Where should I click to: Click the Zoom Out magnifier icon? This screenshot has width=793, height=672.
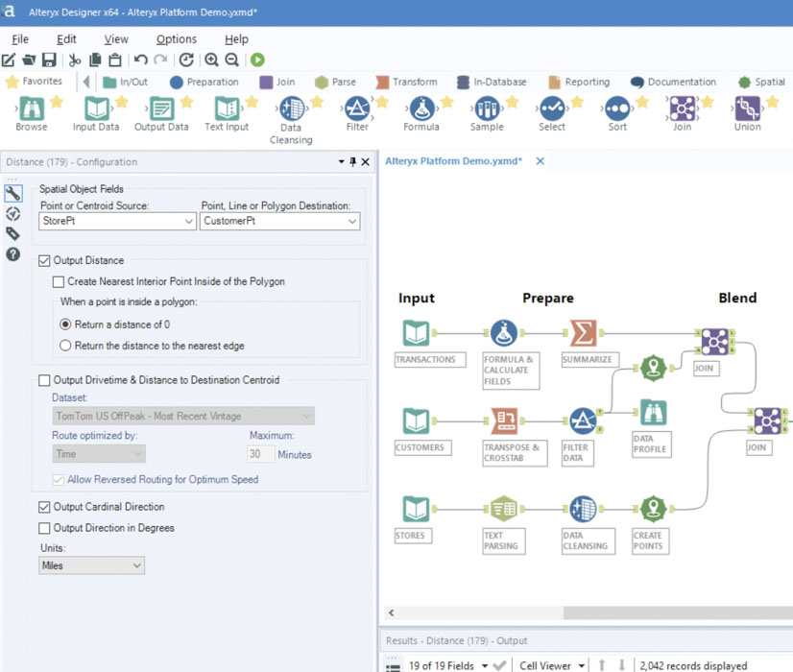(x=231, y=60)
